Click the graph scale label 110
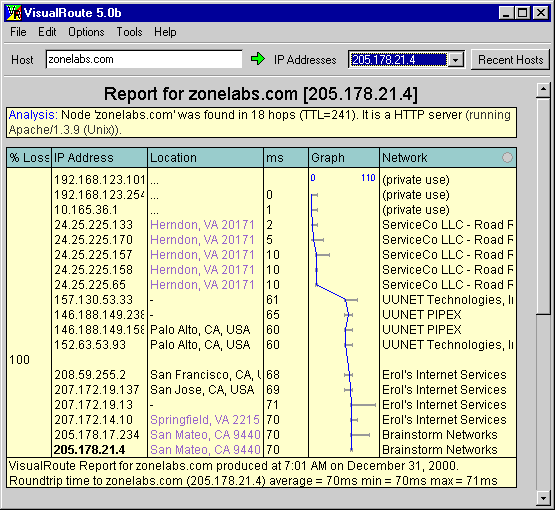This screenshot has width=555, height=510. [x=368, y=178]
